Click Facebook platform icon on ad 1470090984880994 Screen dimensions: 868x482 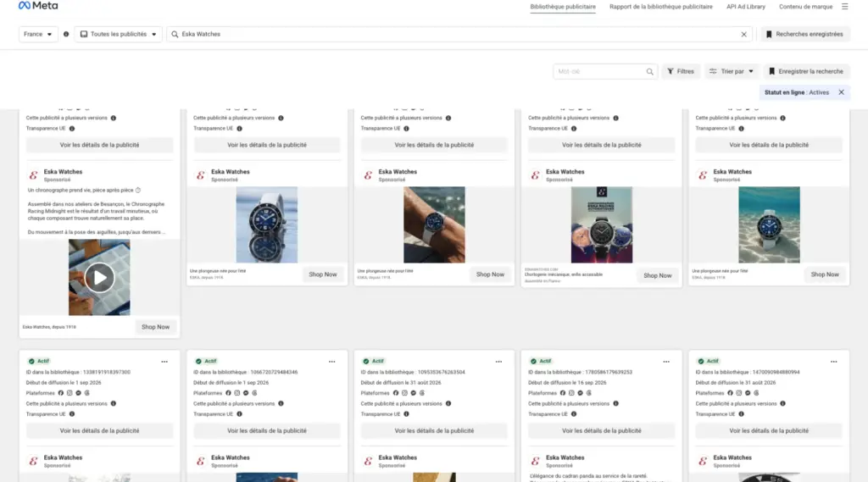click(x=730, y=393)
